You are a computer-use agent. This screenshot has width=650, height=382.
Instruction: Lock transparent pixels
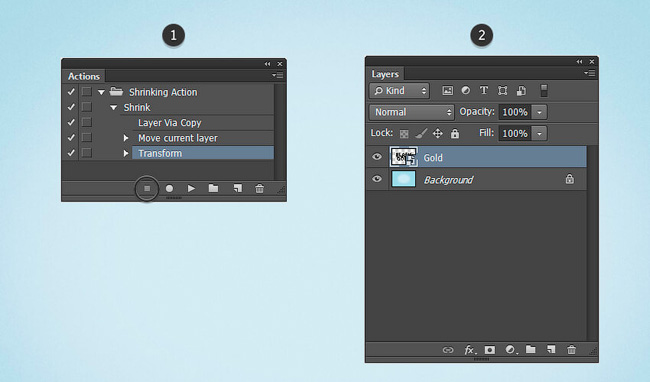pyautogui.click(x=404, y=134)
